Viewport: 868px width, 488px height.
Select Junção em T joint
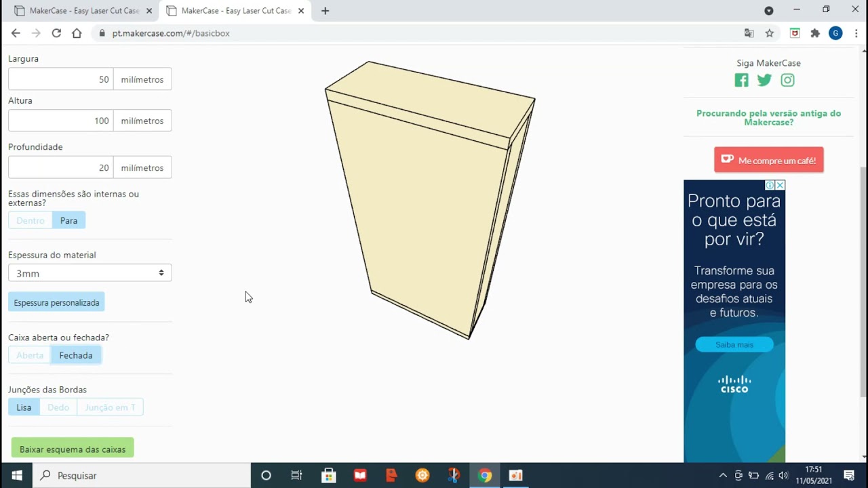pos(110,407)
